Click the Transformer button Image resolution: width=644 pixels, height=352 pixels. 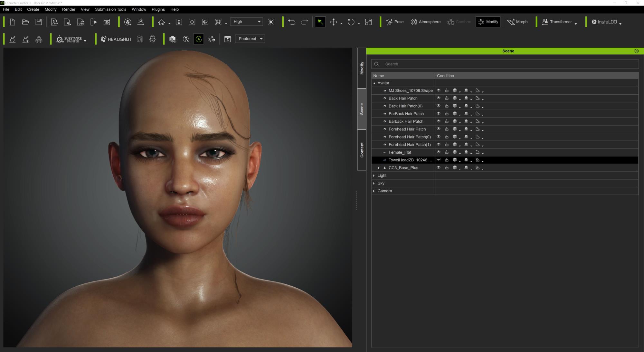tap(557, 22)
